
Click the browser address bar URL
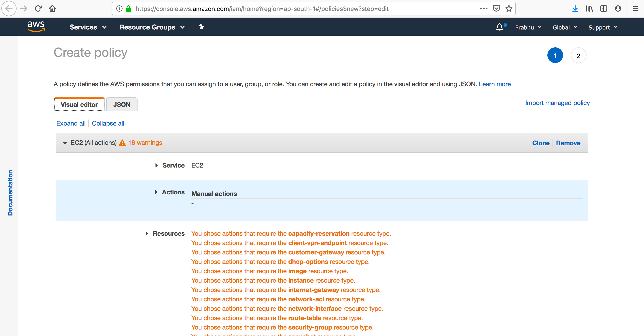point(262,9)
